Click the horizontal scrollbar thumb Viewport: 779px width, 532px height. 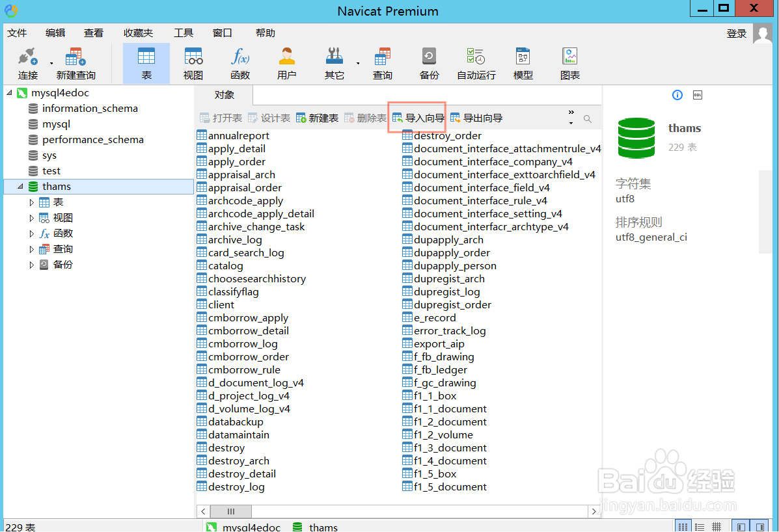(231, 511)
